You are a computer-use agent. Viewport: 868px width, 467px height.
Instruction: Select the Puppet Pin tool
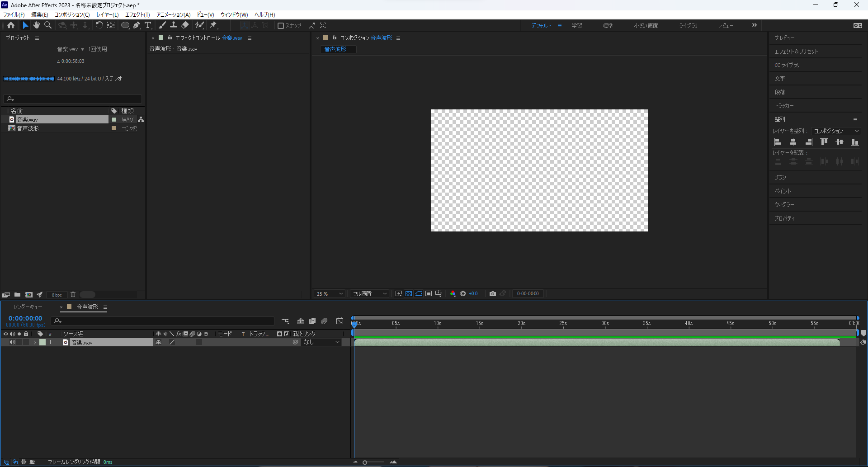(x=213, y=25)
